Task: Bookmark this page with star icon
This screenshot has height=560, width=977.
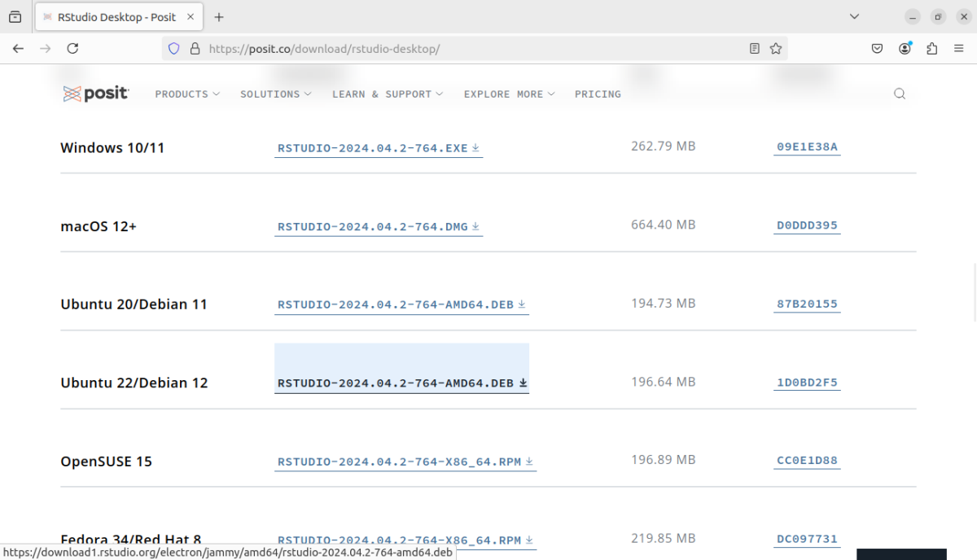Action: tap(776, 49)
